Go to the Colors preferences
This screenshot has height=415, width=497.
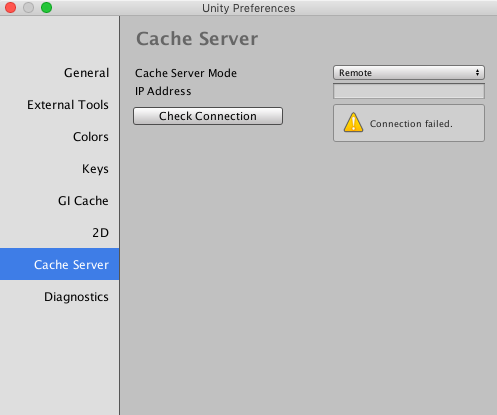tap(91, 137)
